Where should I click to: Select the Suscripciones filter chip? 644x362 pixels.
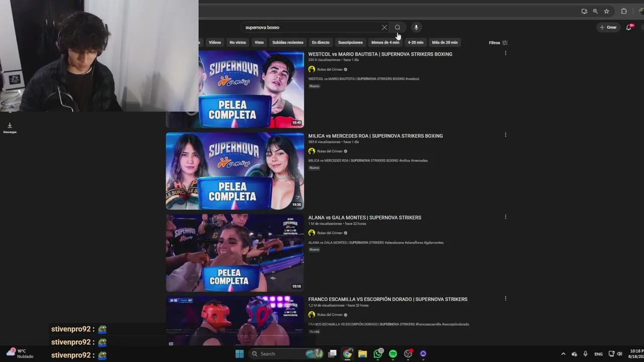[350, 42]
